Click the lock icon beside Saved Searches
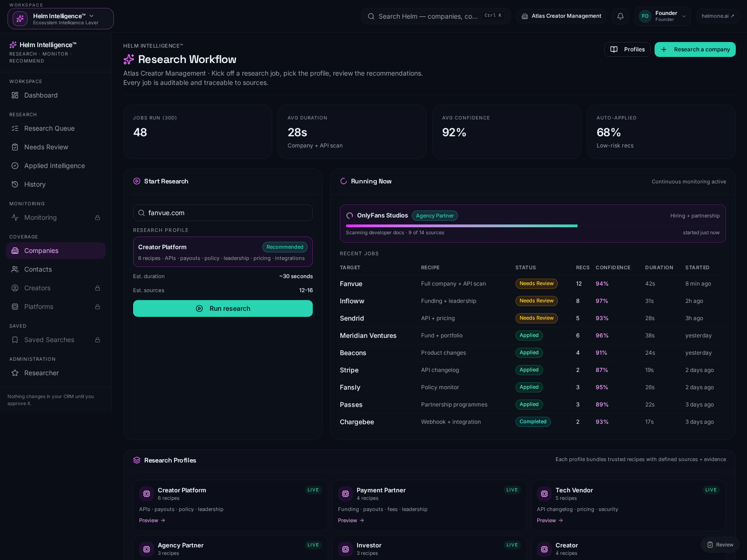The height and width of the screenshot is (560, 747). point(98,340)
